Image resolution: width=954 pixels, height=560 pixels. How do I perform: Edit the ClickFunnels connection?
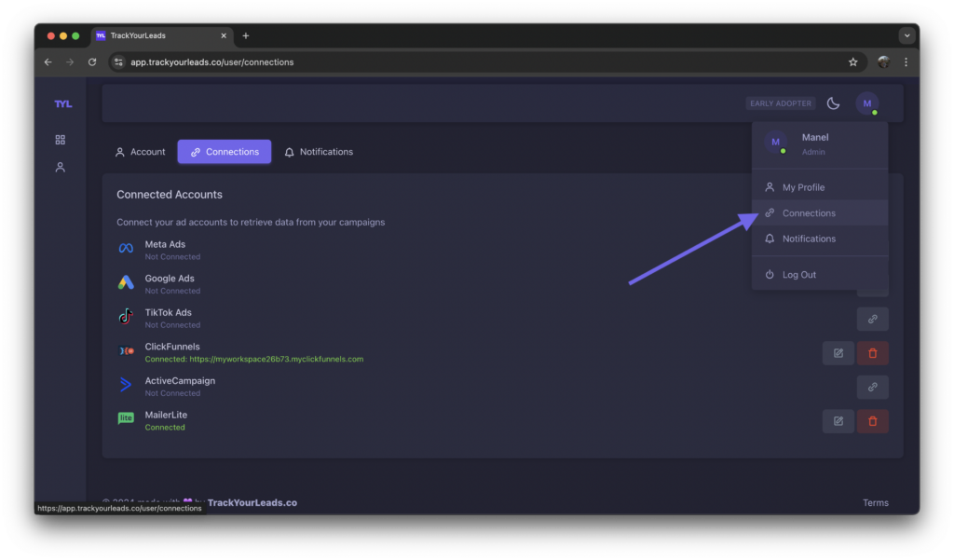click(838, 353)
